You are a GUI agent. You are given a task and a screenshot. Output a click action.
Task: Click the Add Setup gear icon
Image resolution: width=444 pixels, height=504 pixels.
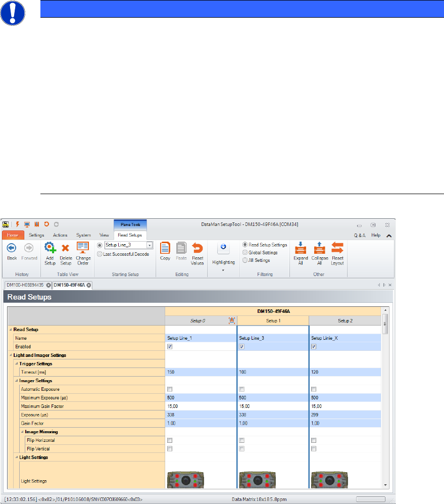tap(50, 248)
